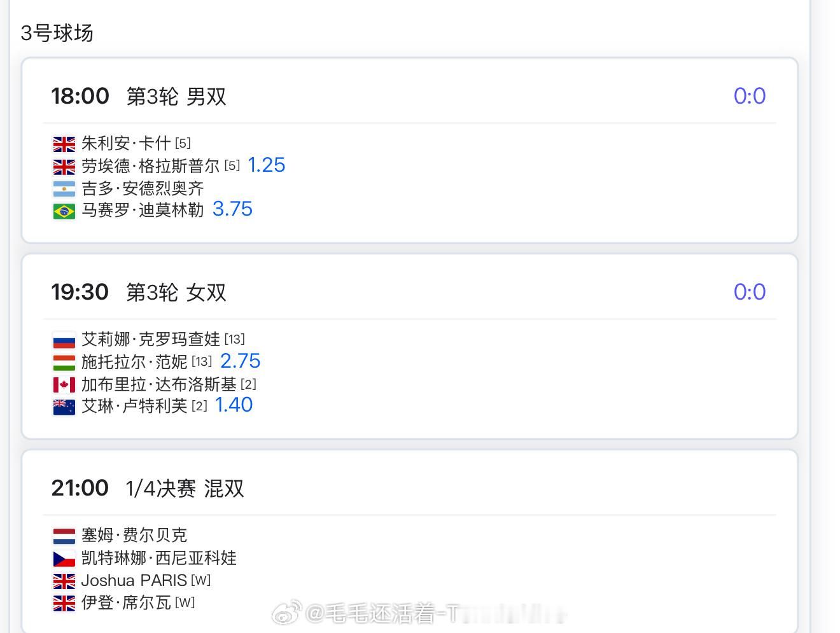
Task: Click the UK flag beside Joshua PARIS
Action: [x=64, y=581]
